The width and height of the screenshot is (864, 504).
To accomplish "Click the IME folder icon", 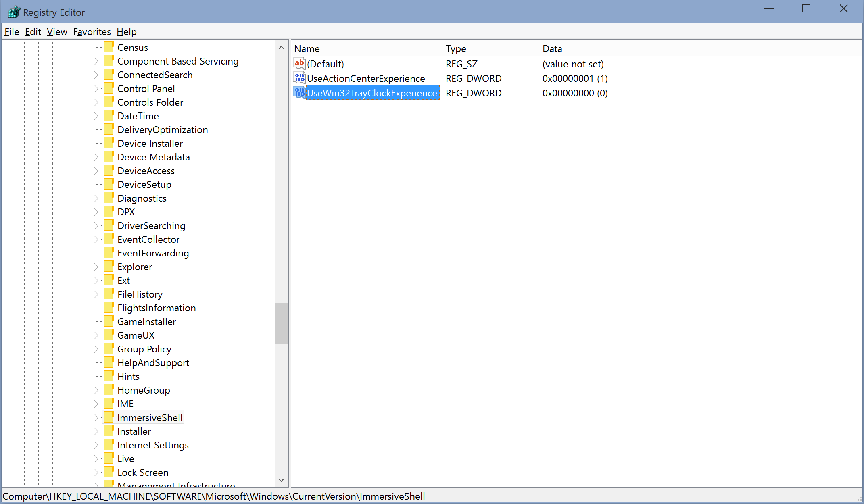I will click(109, 404).
